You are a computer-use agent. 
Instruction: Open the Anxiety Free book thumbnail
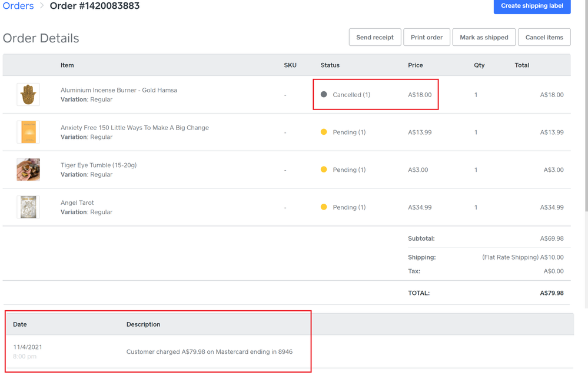(x=28, y=132)
